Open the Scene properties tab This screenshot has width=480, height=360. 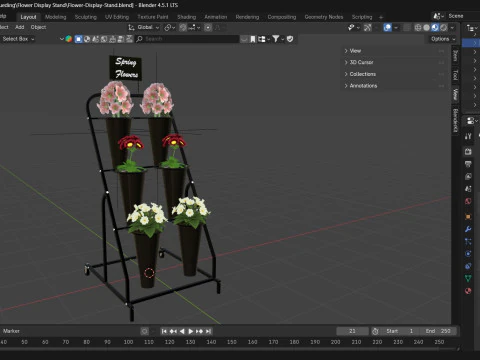(468, 189)
